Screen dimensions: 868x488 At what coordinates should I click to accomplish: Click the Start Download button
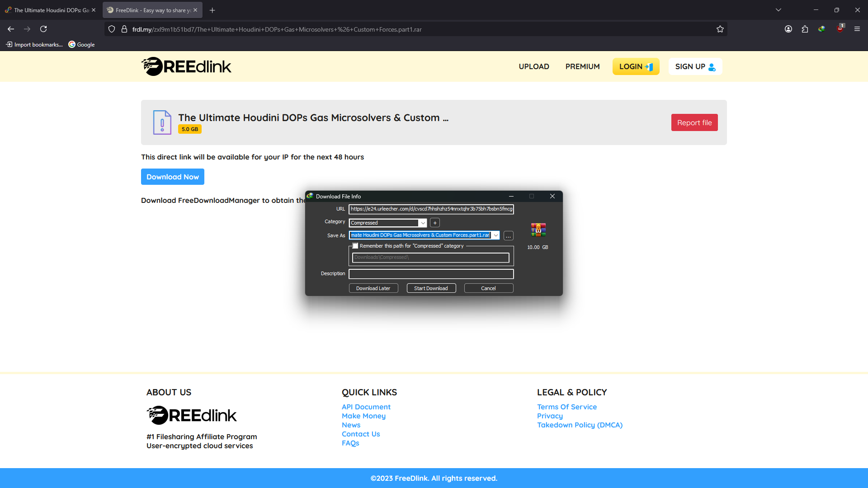coord(431,288)
